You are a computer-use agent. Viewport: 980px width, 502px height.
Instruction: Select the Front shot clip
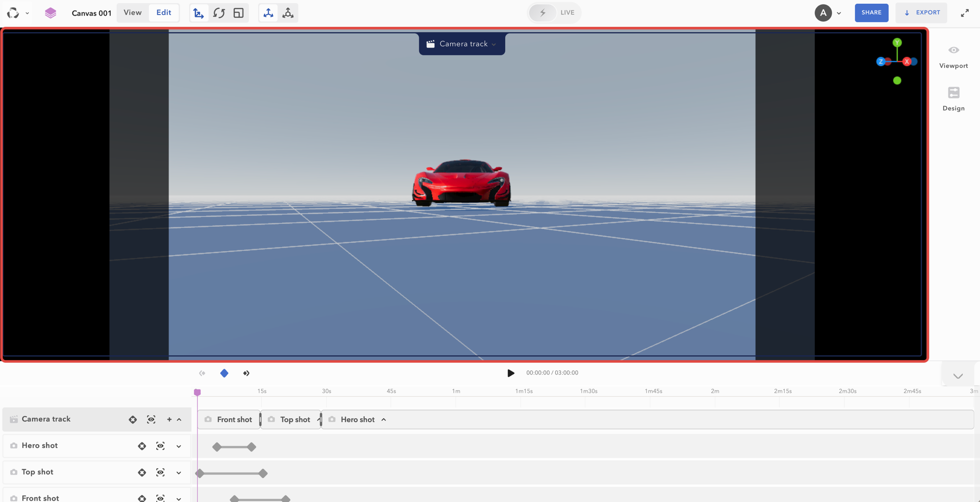tap(229, 420)
